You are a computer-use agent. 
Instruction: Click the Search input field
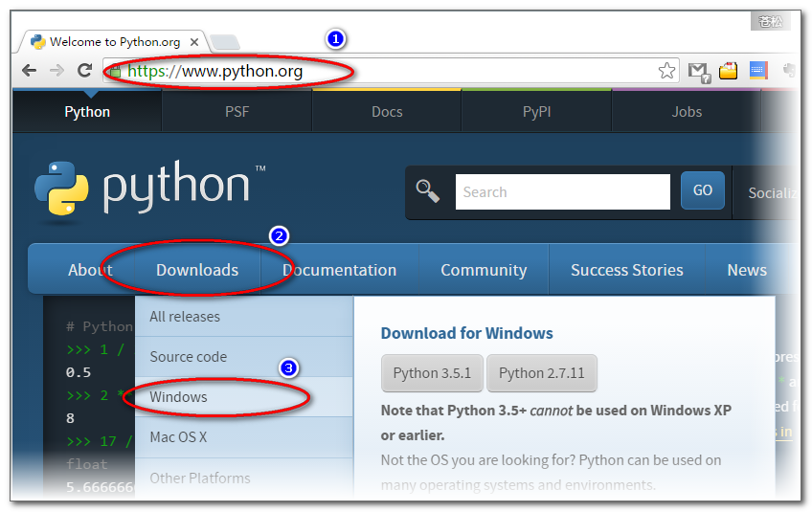pyautogui.click(x=562, y=192)
